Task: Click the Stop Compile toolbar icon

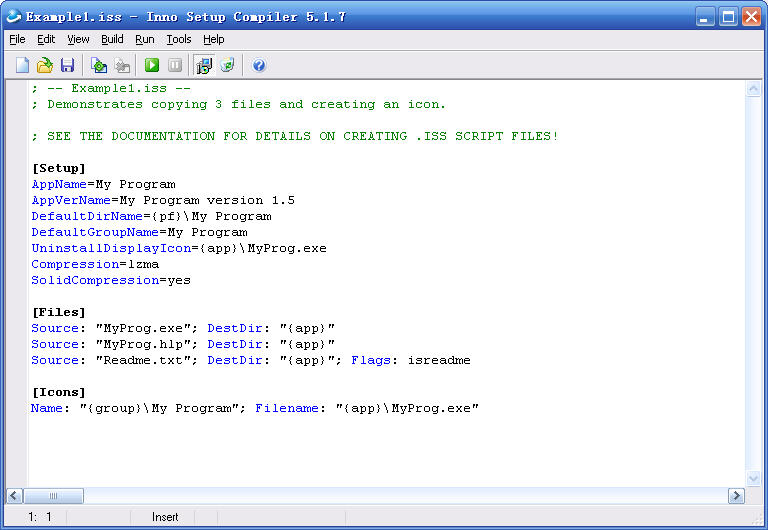Action: coord(122,66)
